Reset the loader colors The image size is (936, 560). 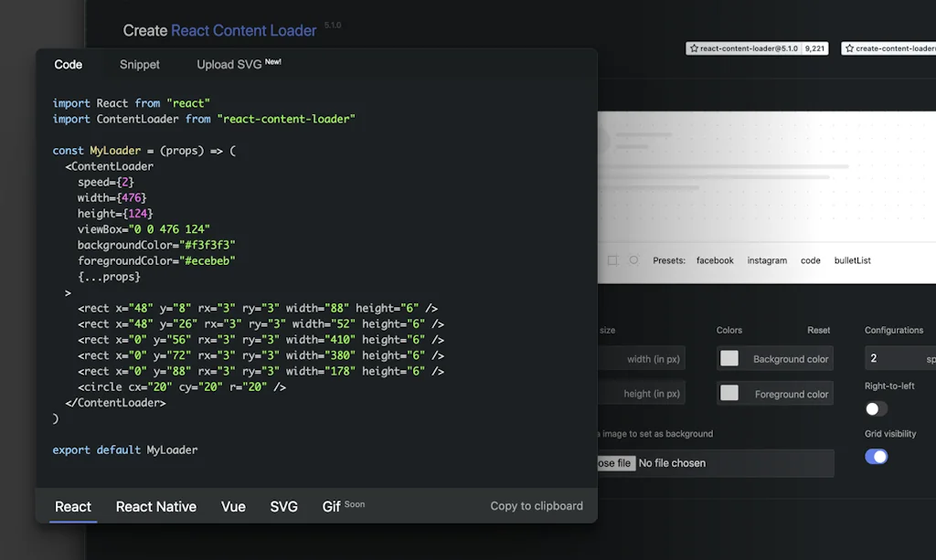818,330
